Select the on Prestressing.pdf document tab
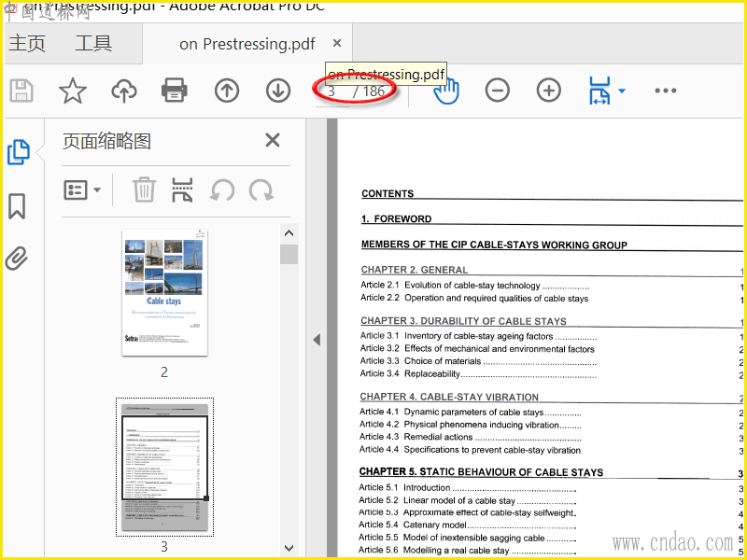Screen dimensions: 747x560 [x=247, y=44]
